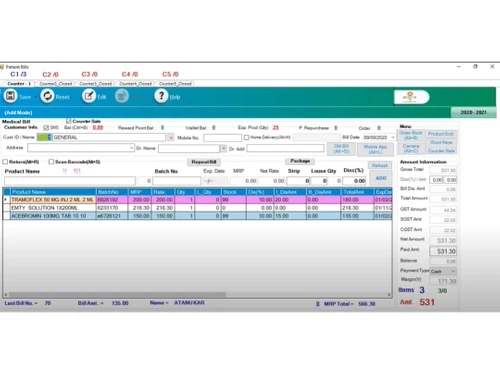Click the company logo in the toolbar
The image size is (500, 375).
pos(411,97)
